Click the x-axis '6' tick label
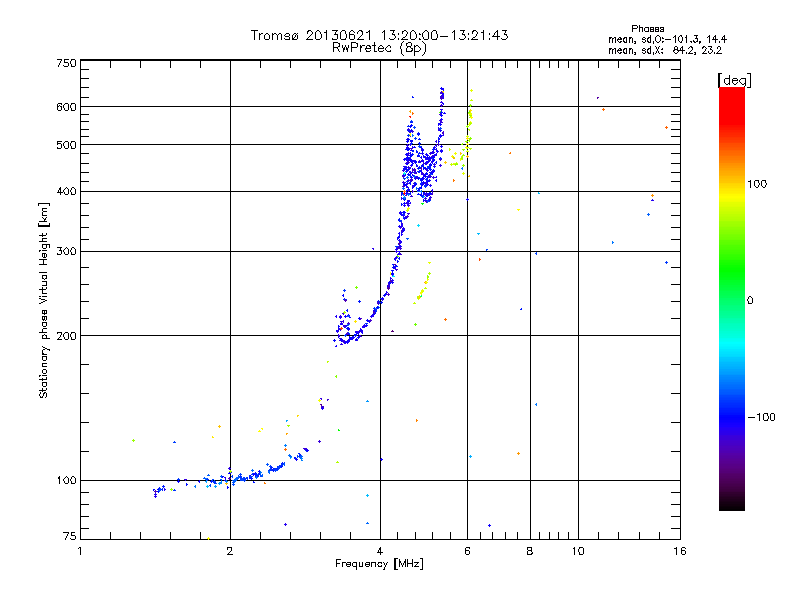This screenshot has width=800, height=600. 467,551
